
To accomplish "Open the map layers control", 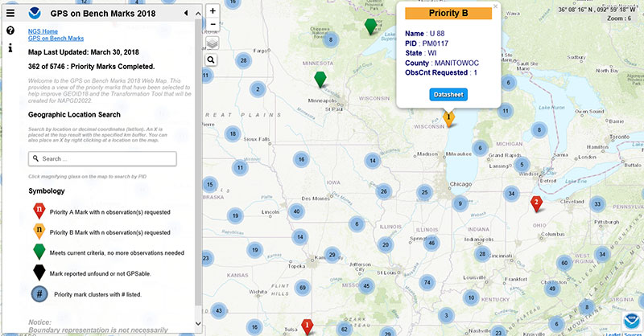I will pos(212,43).
